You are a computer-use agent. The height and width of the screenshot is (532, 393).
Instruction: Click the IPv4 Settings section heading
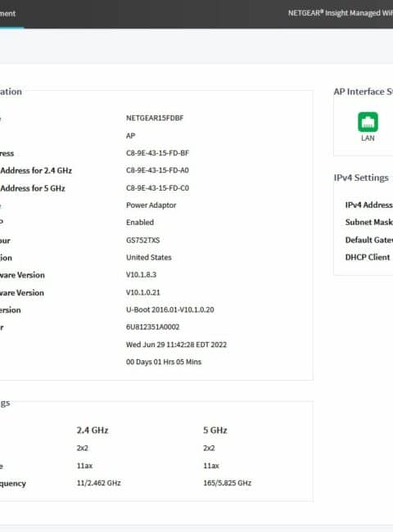(x=361, y=178)
